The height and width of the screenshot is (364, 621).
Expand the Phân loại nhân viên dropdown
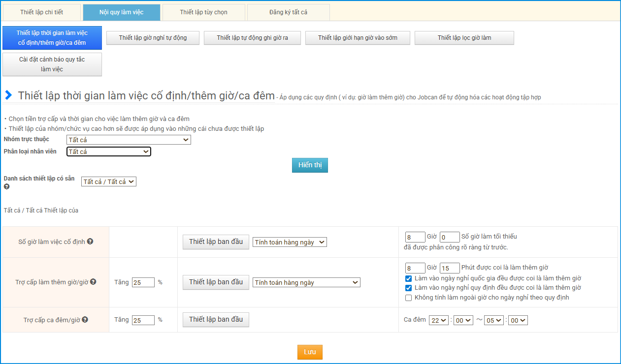tap(109, 152)
